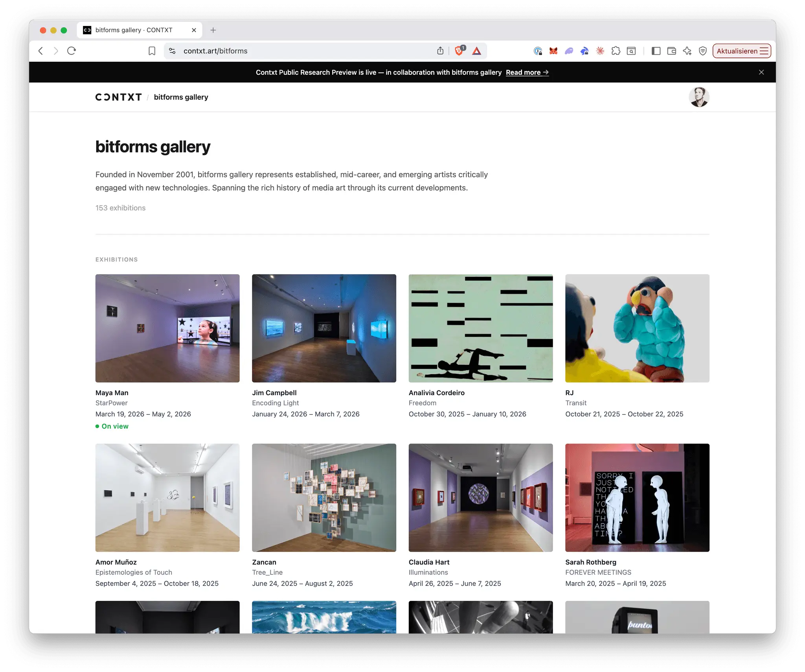Click the green 'On view' status label
Image resolution: width=805 pixels, height=672 pixels.
point(112,426)
